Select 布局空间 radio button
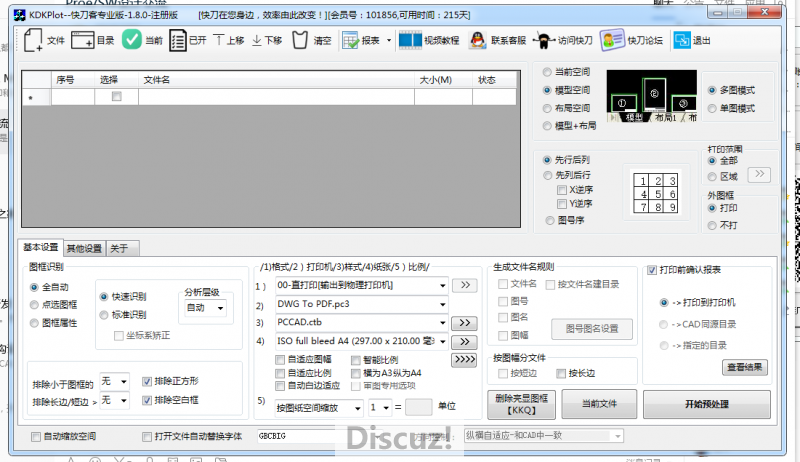The width and height of the screenshot is (800, 462). (x=547, y=108)
